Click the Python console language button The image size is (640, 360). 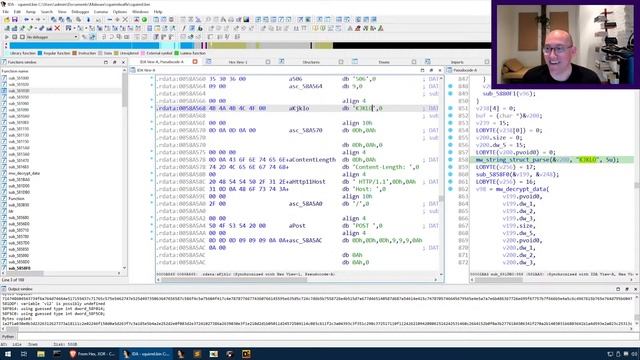(x=8, y=337)
